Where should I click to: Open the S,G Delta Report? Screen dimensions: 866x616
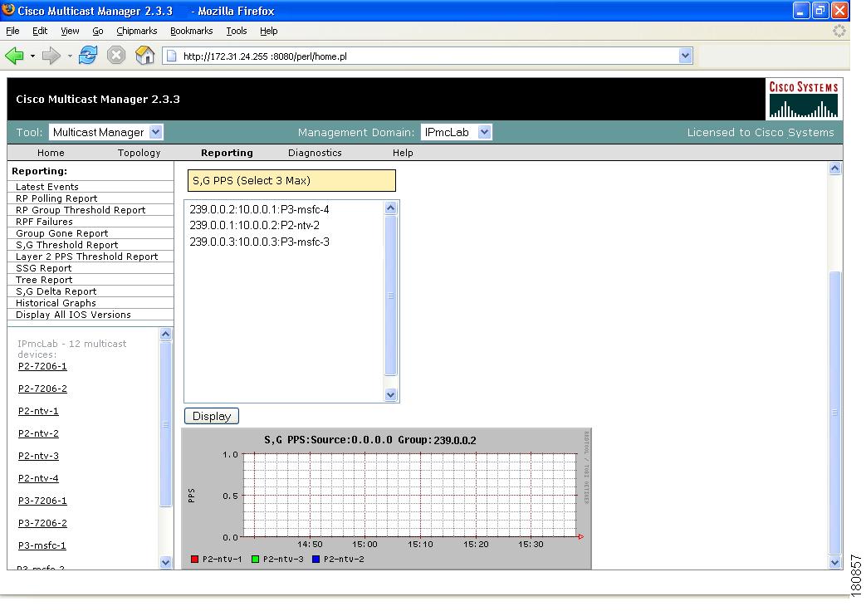[56, 291]
